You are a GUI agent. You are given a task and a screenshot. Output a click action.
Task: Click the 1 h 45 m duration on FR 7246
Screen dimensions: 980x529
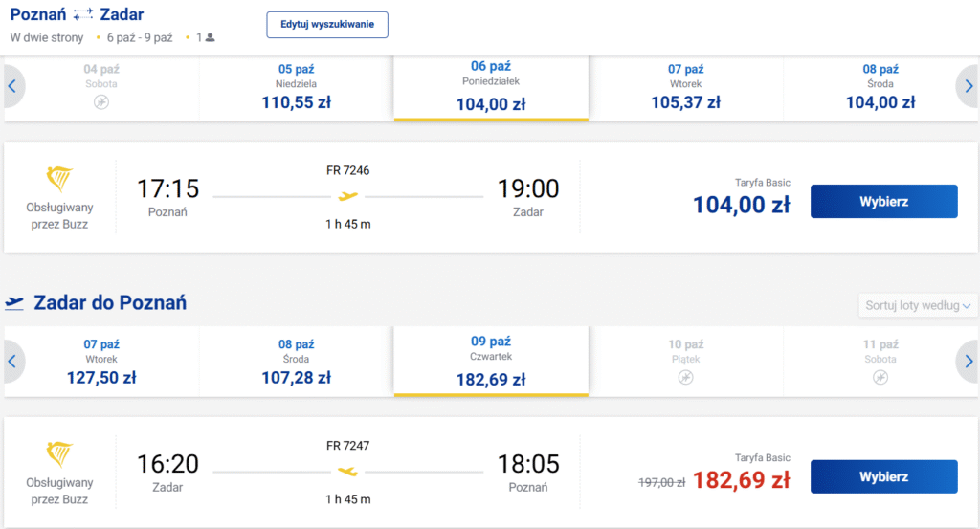click(x=348, y=224)
